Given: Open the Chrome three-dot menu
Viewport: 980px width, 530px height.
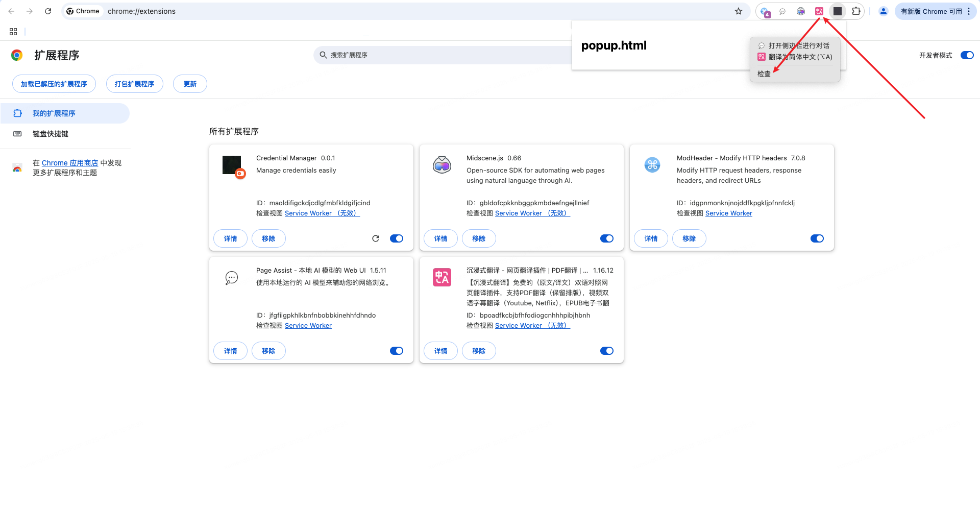Looking at the screenshot, I should (x=969, y=11).
